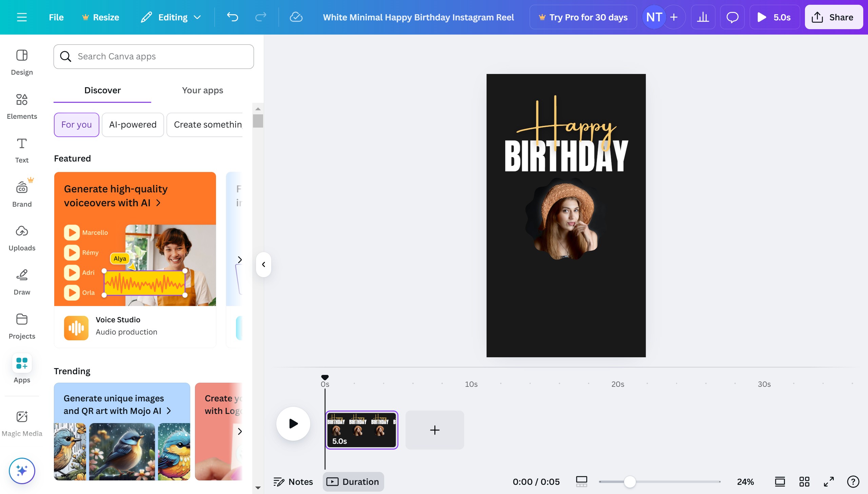Select the Draw tool in sidebar
This screenshot has height=494, width=868.
pyautogui.click(x=22, y=282)
